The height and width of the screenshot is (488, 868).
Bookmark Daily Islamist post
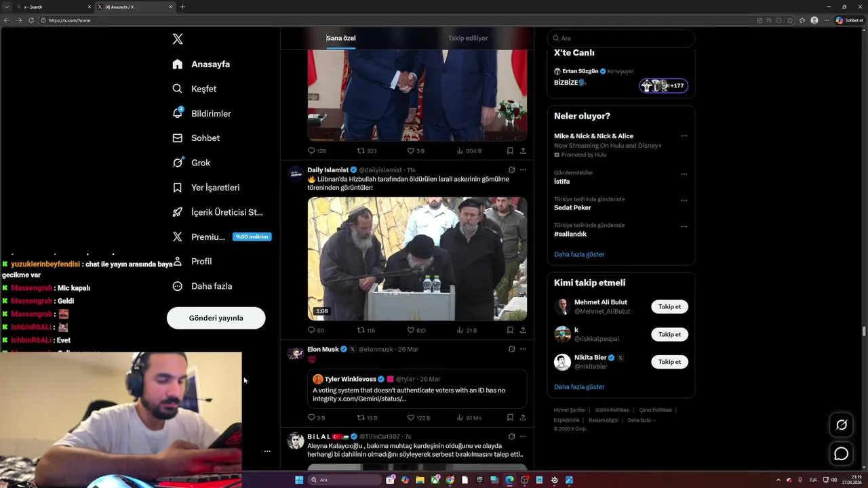tap(510, 330)
